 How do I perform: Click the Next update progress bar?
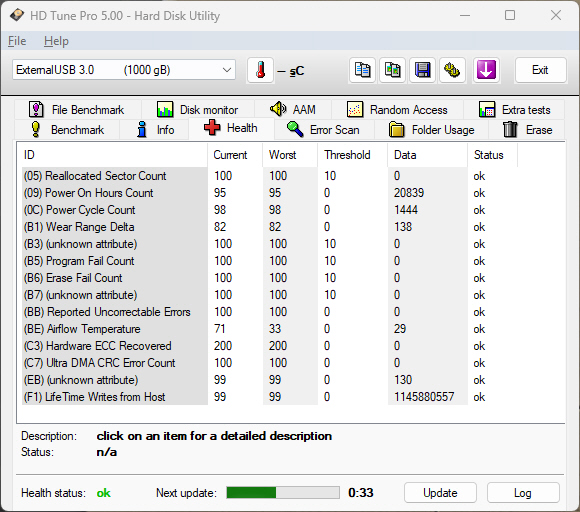click(283, 493)
